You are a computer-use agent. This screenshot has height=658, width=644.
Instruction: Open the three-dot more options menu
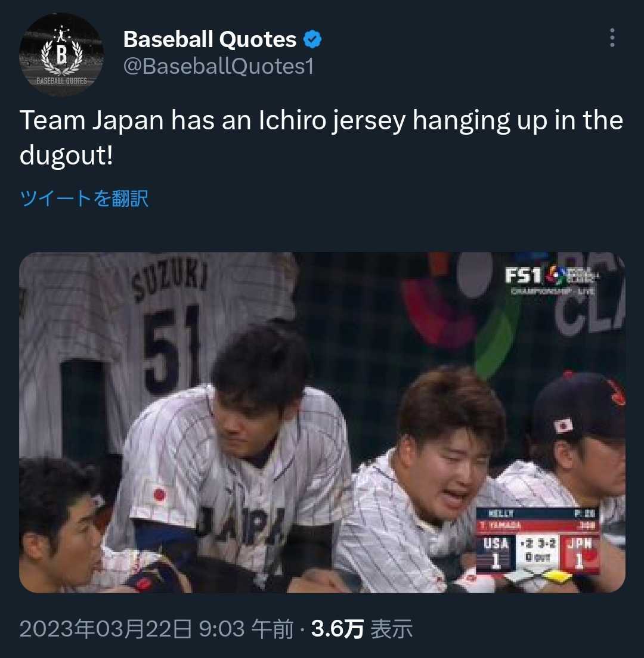tap(612, 38)
